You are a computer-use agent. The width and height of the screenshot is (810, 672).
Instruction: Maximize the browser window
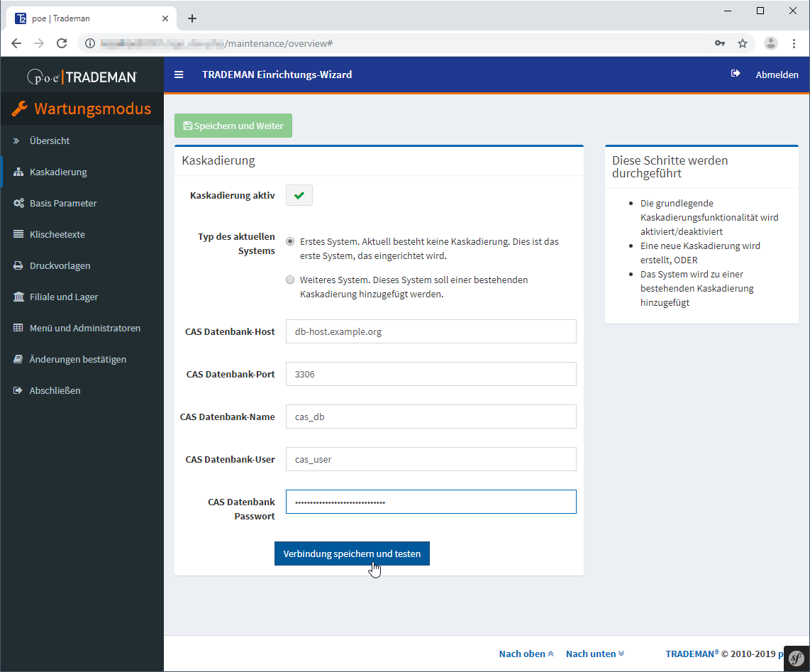tap(760, 11)
